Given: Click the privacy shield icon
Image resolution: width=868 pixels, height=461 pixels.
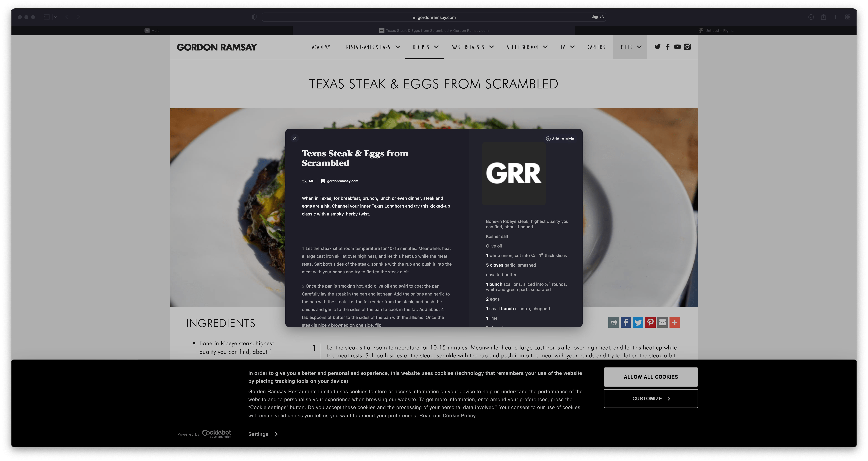Looking at the screenshot, I should tap(254, 17).
